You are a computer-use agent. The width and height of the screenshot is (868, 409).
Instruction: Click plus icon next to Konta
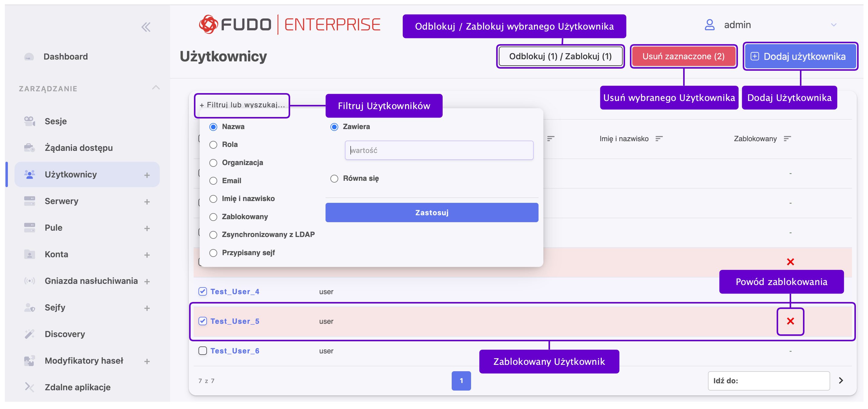click(x=147, y=255)
